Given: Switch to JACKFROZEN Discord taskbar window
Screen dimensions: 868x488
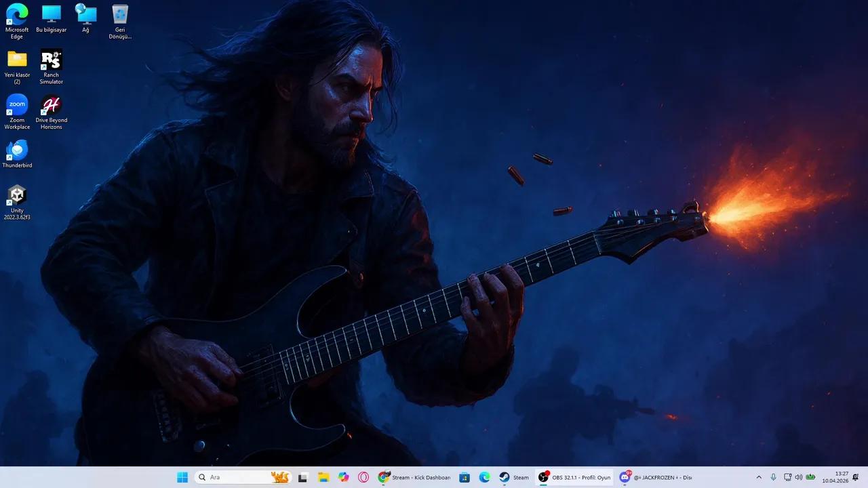Looking at the screenshot, I should point(656,477).
